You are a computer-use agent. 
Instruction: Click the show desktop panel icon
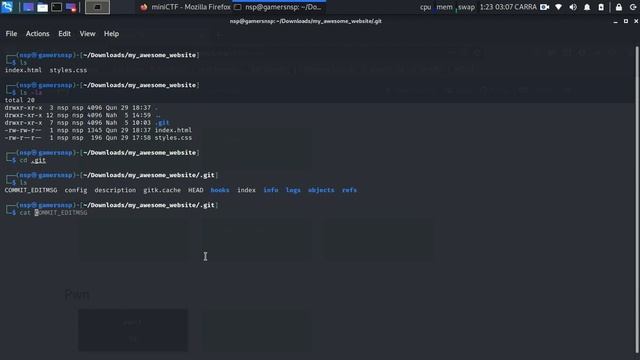[x=28, y=7]
